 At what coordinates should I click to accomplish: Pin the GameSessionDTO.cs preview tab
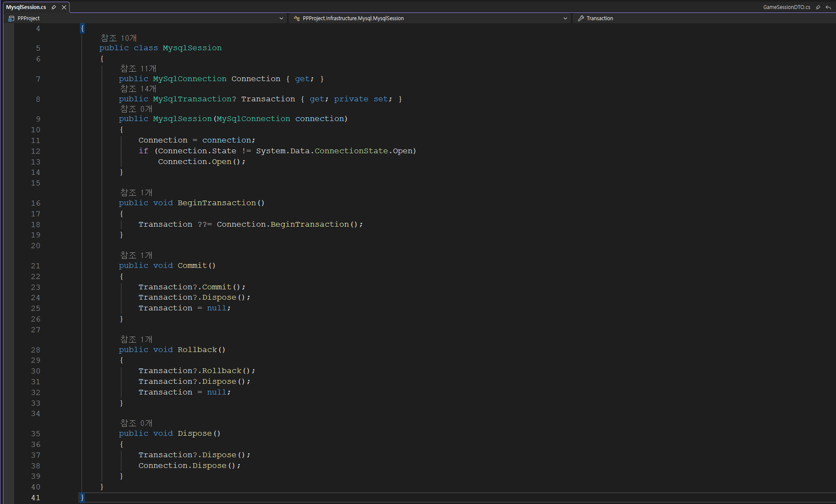pyautogui.click(x=818, y=7)
